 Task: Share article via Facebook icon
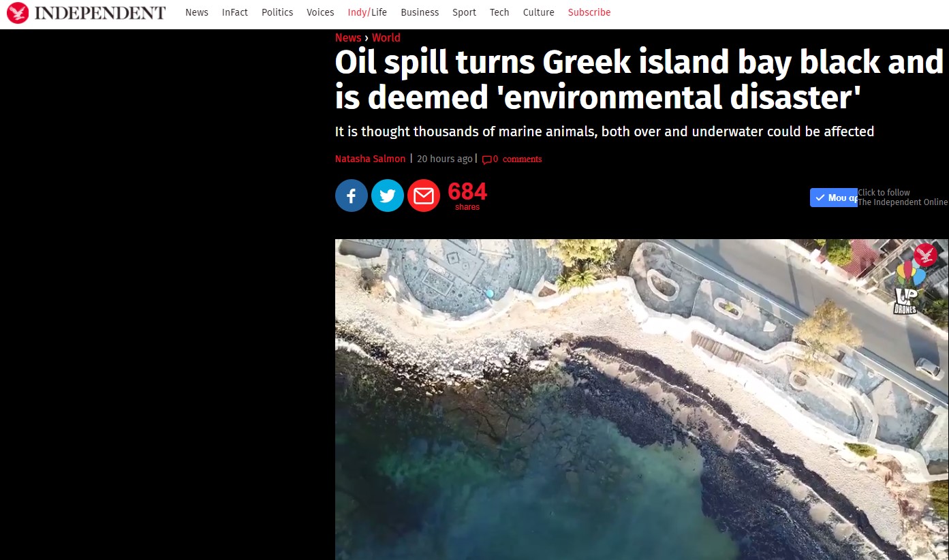point(352,196)
